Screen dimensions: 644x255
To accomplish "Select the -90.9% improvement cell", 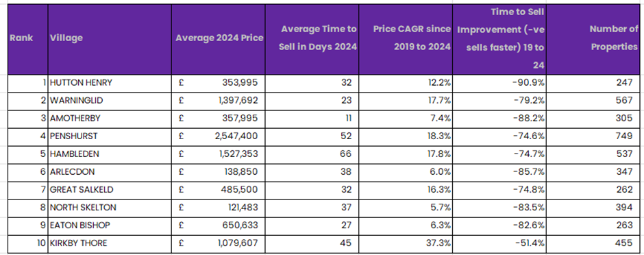I will (499, 84).
